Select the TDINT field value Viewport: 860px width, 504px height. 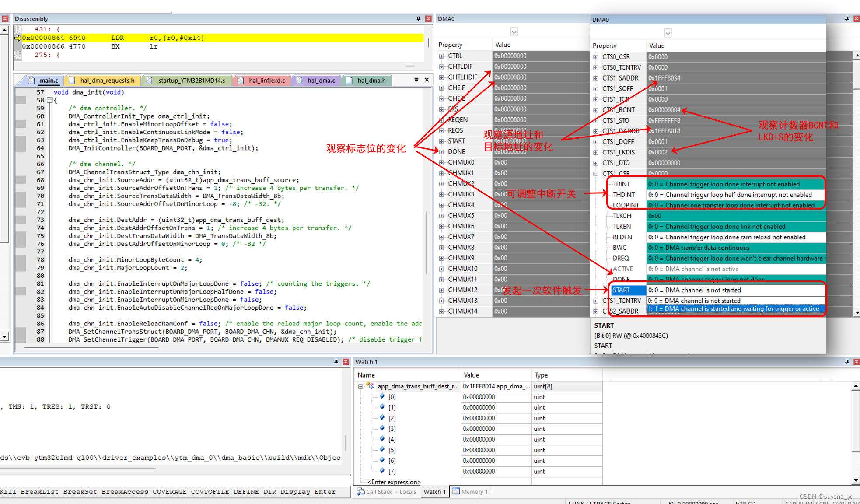pyautogui.click(x=736, y=184)
